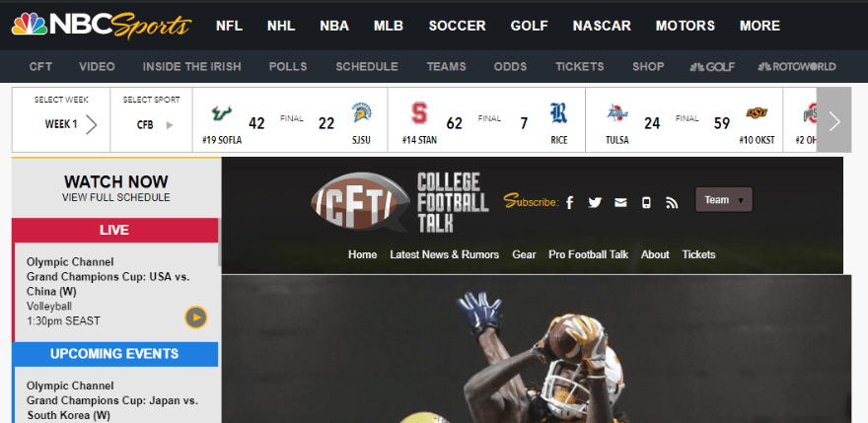Open the NHL section
Viewport: 868px width, 423px height.
[281, 26]
